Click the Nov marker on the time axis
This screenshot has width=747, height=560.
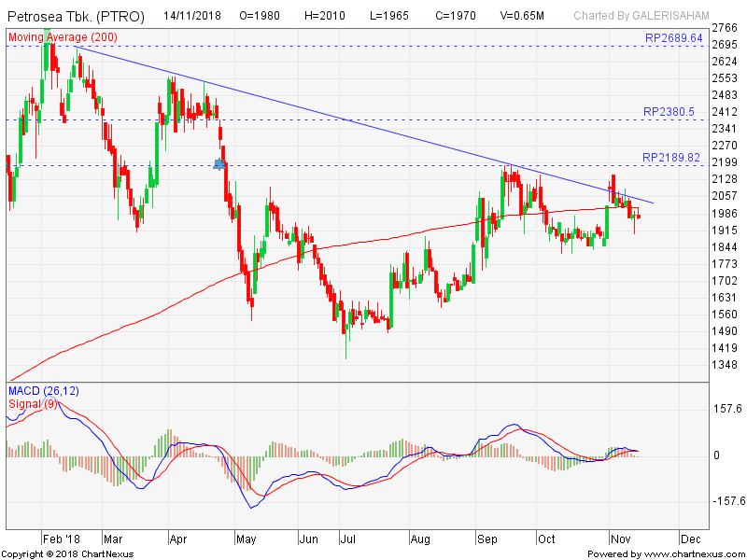(x=619, y=539)
